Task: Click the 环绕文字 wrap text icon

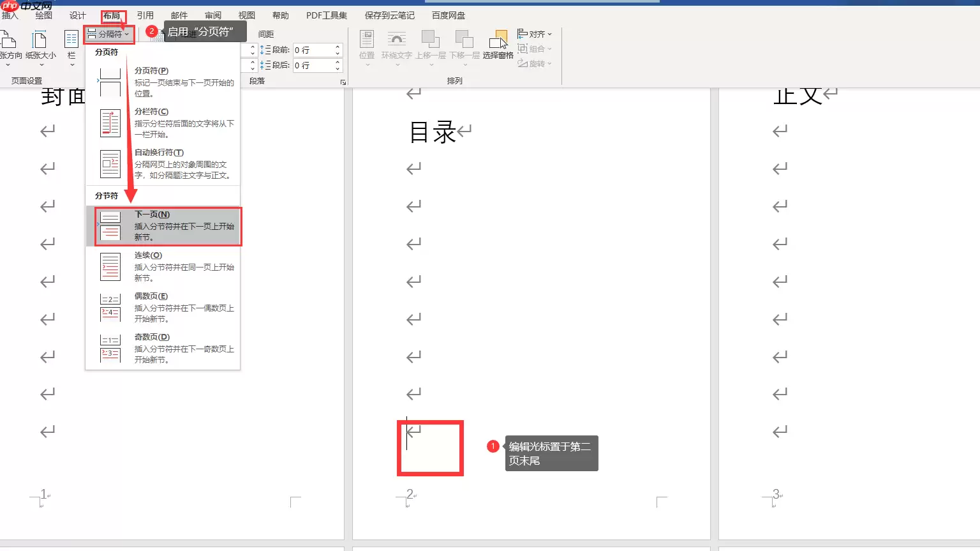Action: point(397,40)
